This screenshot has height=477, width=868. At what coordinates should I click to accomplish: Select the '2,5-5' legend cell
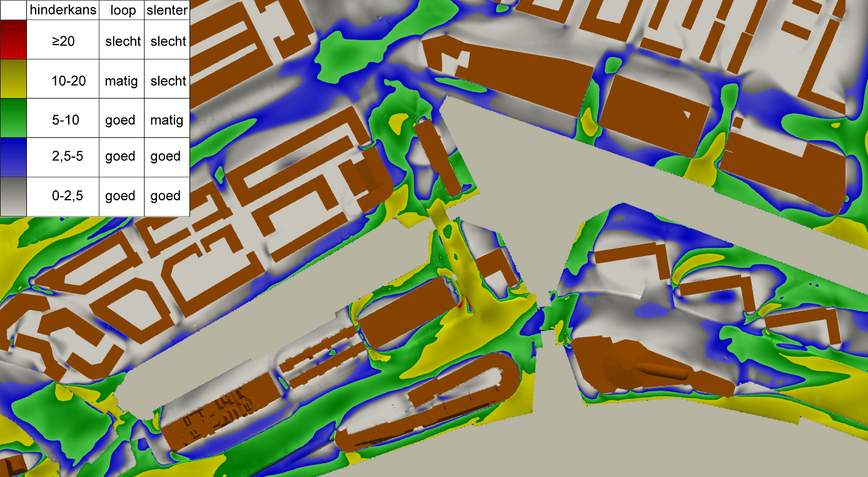tap(63, 156)
